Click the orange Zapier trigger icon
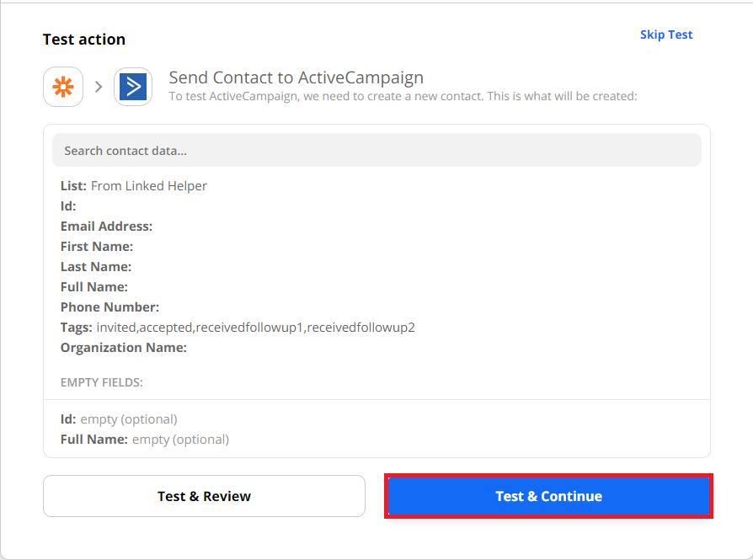The width and height of the screenshot is (753, 560). pyautogui.click(x=63, y=87)
